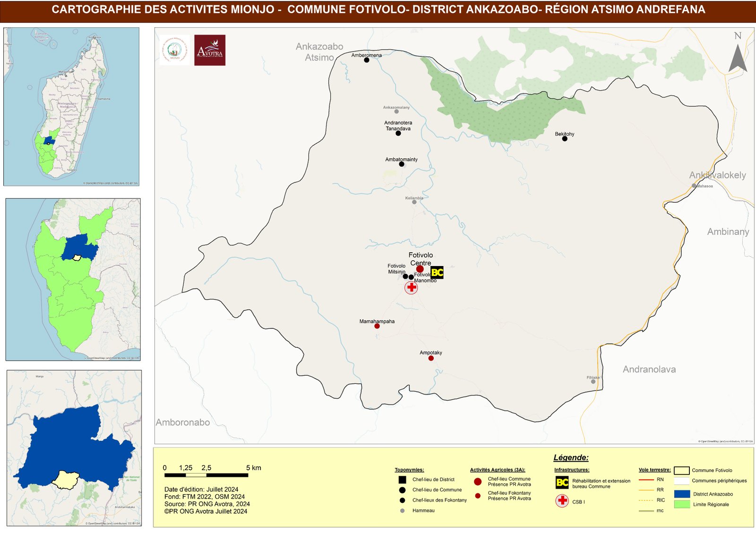Click the Avotra logo

(x=210, y=50)
